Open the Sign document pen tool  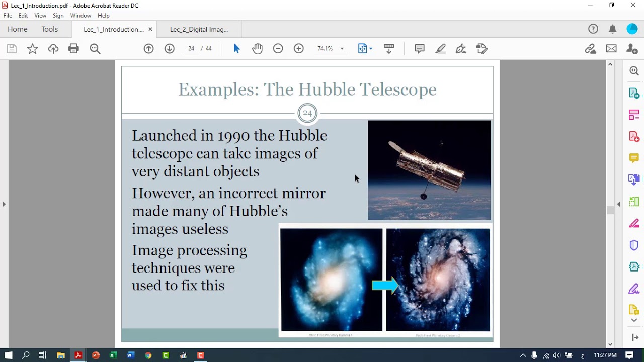pos(461,49)
